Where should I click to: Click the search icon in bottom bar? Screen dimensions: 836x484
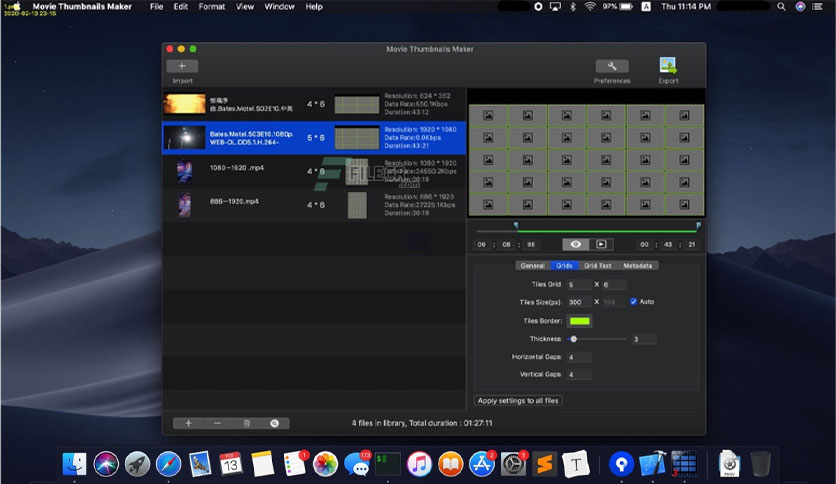pyautogui.click(x=275, y=423)
